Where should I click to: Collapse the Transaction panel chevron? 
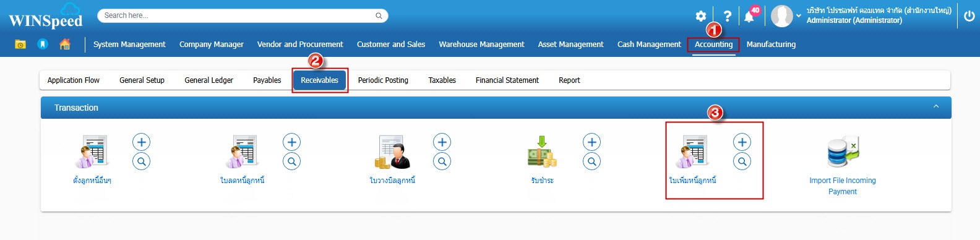[936, 107]
